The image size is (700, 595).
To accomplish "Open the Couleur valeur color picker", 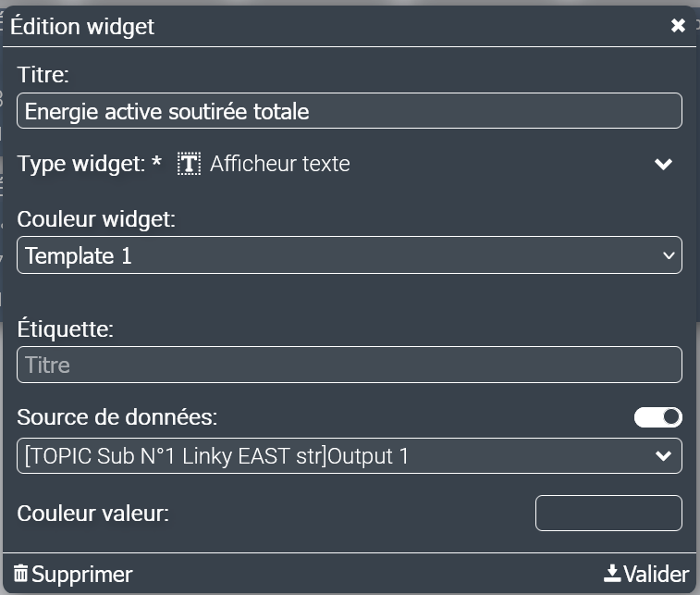I will coord(608,513).
